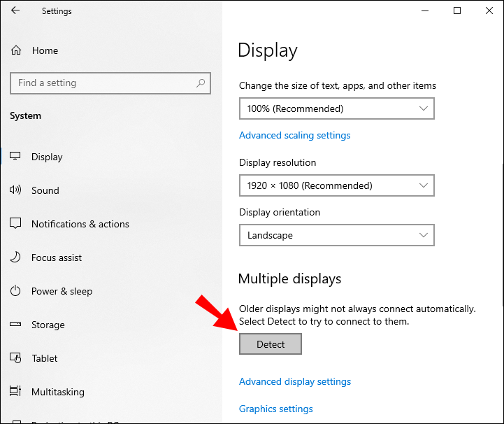This screenshot has height=424, width=504.
Task: Open Advanced scaling settings link
Action: click(x=294, y=136)
